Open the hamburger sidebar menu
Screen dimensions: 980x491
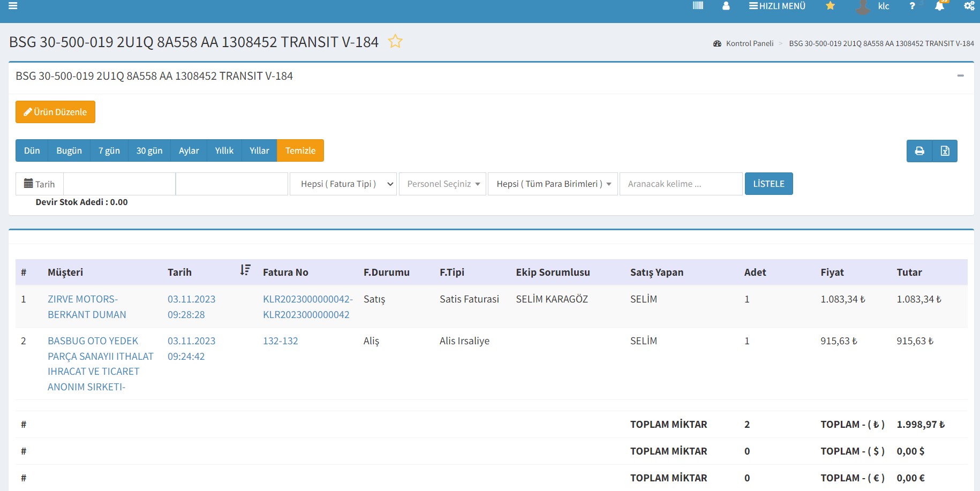(x=13, y=6)
